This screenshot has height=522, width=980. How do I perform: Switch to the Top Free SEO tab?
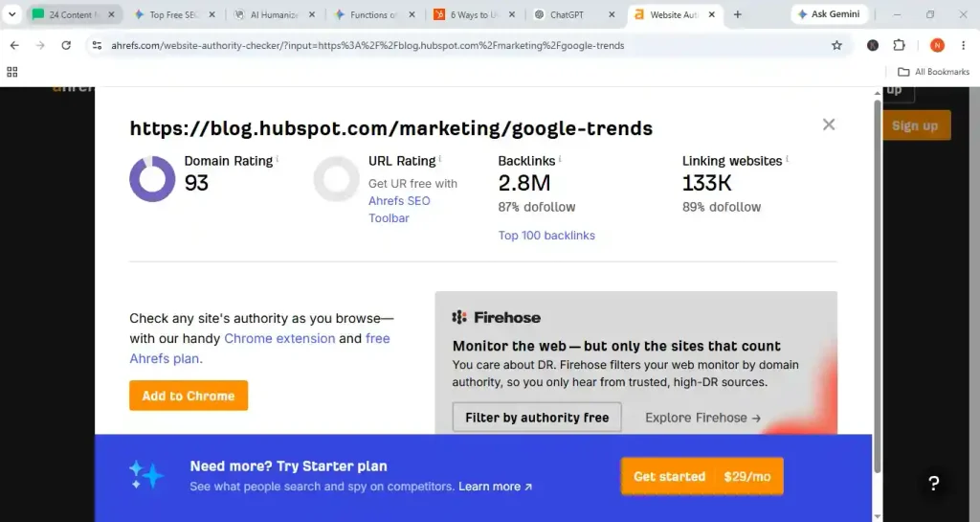(174, 14)
